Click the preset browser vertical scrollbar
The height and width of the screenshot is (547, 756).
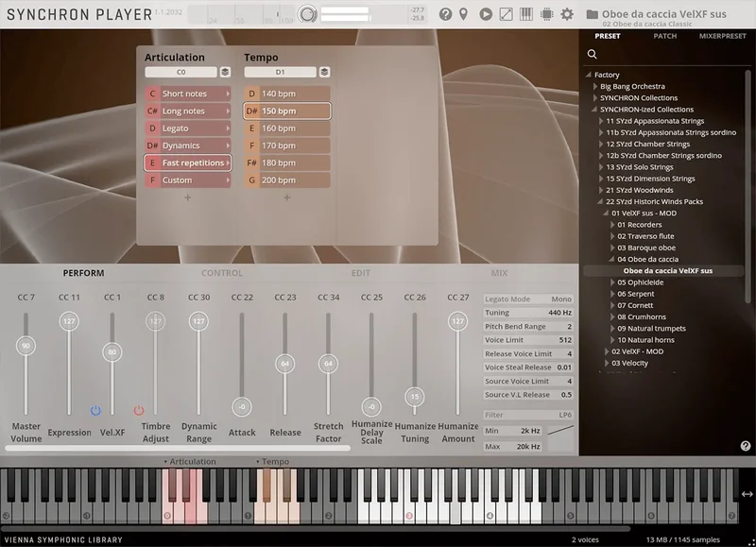point(747,187)
